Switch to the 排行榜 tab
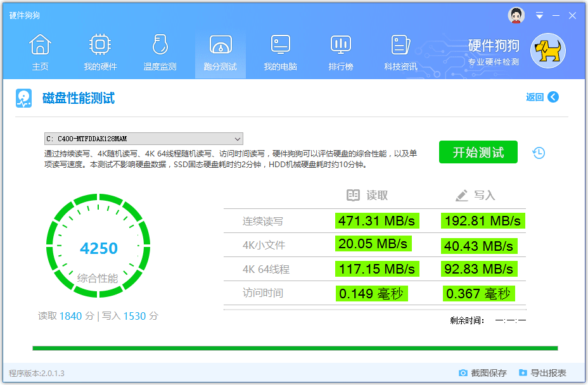 [x=340, y=44]
